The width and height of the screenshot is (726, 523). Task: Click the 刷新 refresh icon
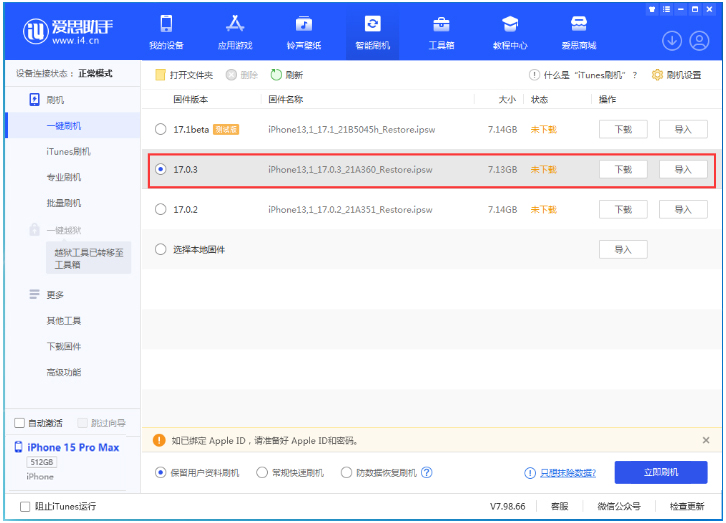276,75
